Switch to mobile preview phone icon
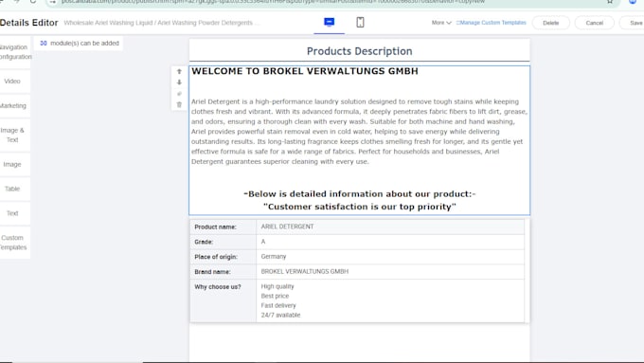The image size is (644, 363). 360,22
